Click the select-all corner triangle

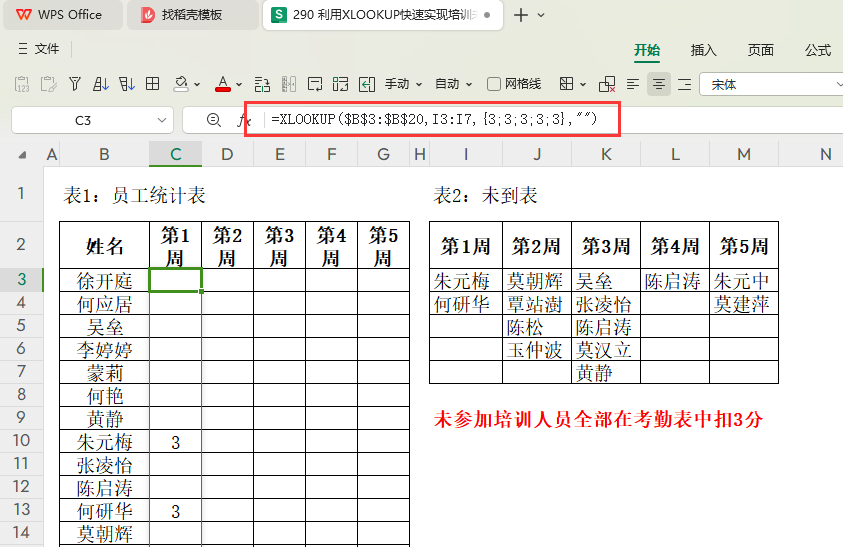coord(22,155)
